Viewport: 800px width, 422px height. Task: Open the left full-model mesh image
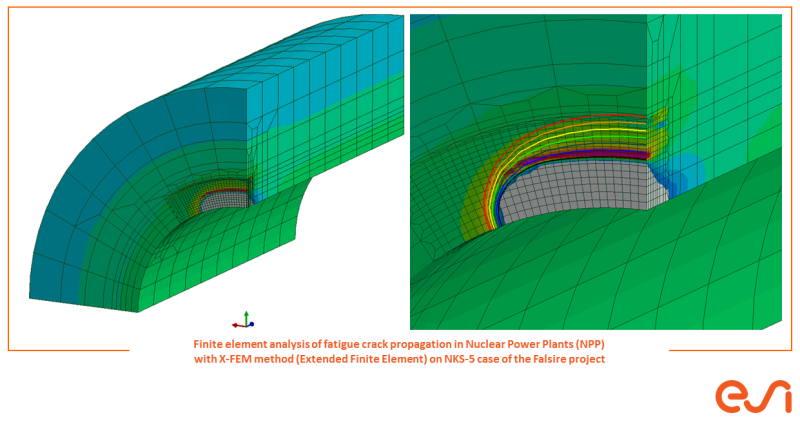pos(217,163)
